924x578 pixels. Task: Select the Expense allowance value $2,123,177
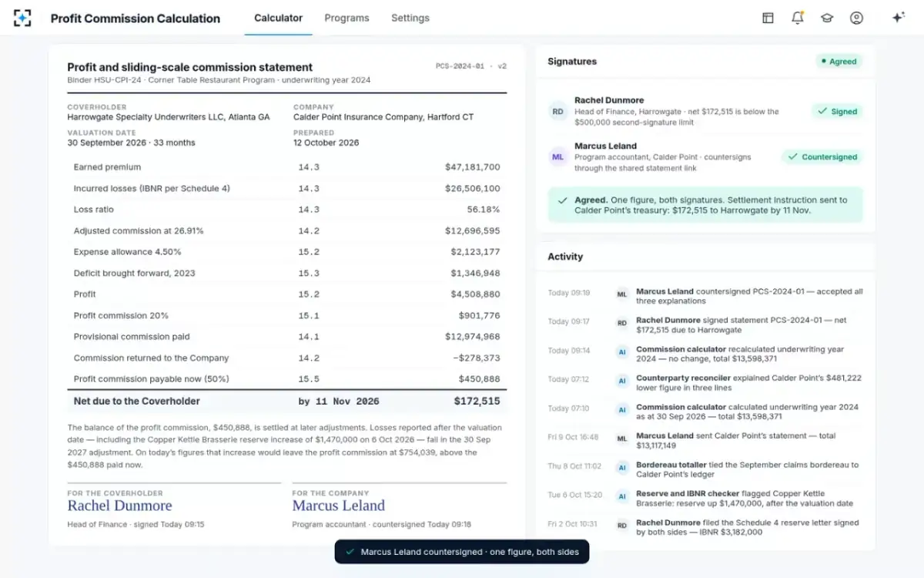pos(475,252)
